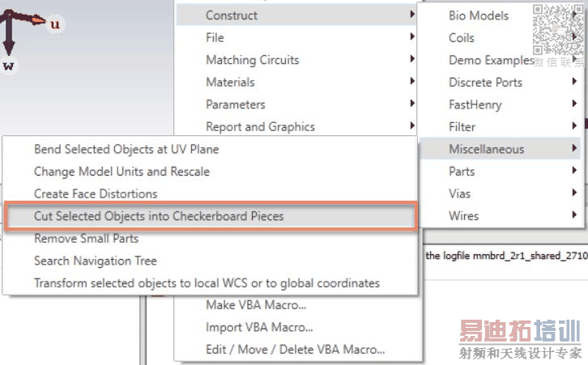Viewport: 588px width, 365px height.
Task: Choose Change Model Units and Rescale
Action: tap(121, 172)
